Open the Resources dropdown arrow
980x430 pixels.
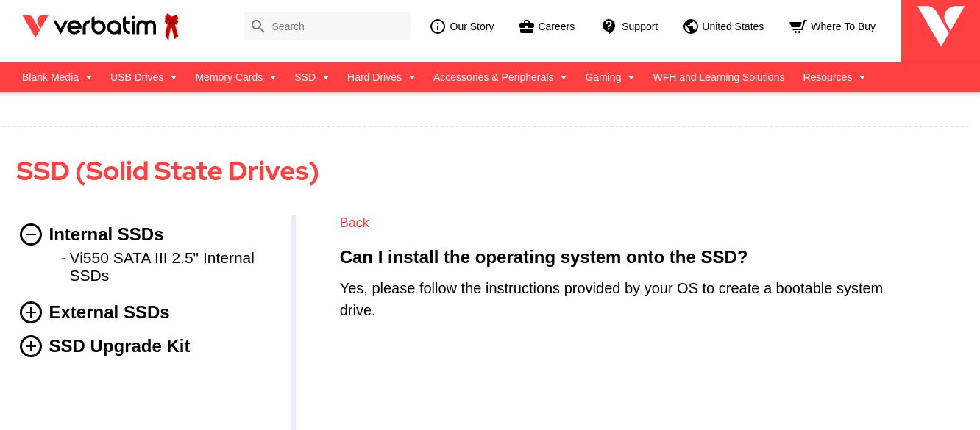point(862,77)
